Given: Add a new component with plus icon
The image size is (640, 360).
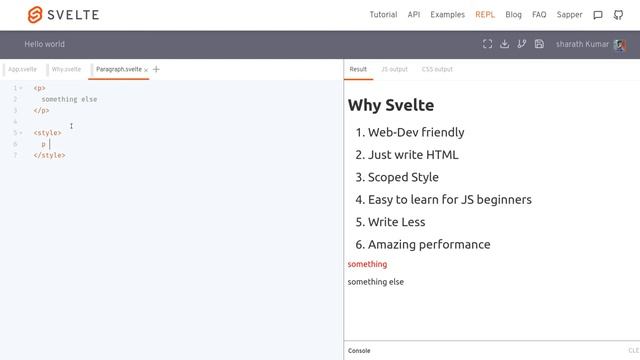Looking at the screenshot, I should (156, 69).
